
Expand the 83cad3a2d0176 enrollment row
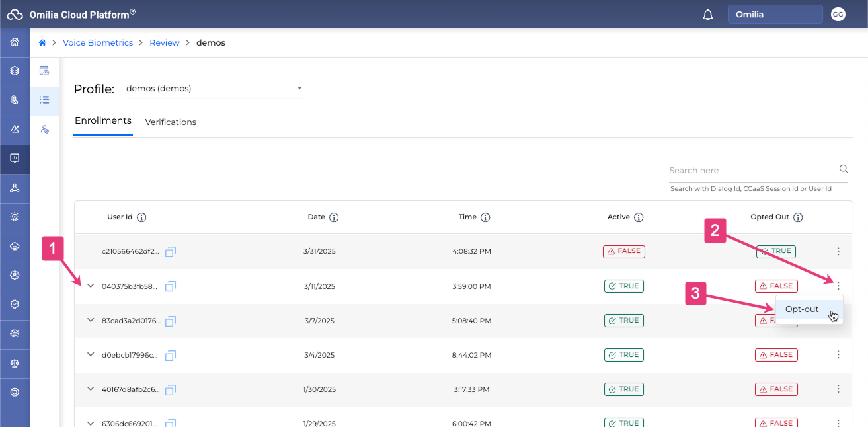91,320
